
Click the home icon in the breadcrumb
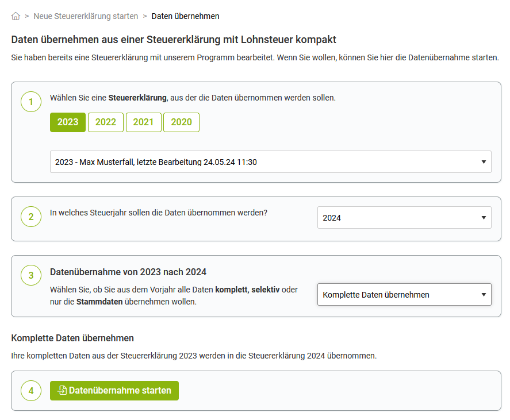16,16
